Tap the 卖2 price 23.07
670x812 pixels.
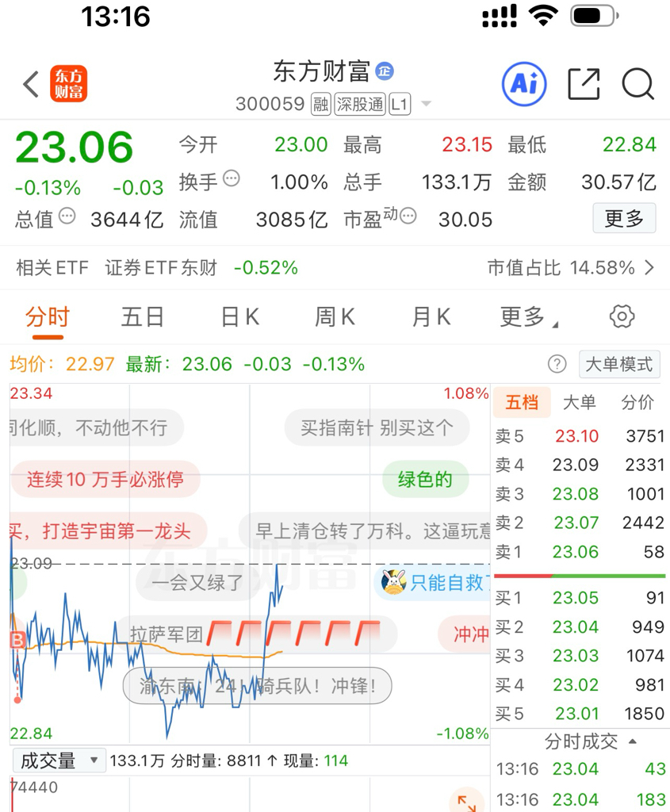tap(576, 523)
